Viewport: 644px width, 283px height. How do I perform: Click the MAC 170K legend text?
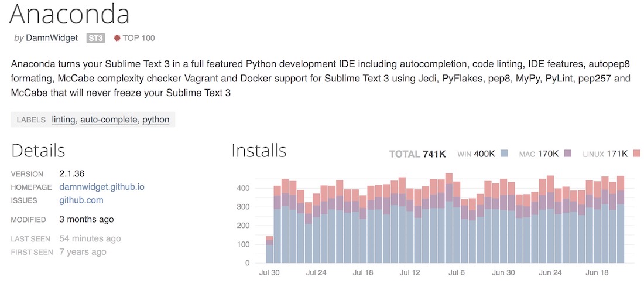(539, 154)
